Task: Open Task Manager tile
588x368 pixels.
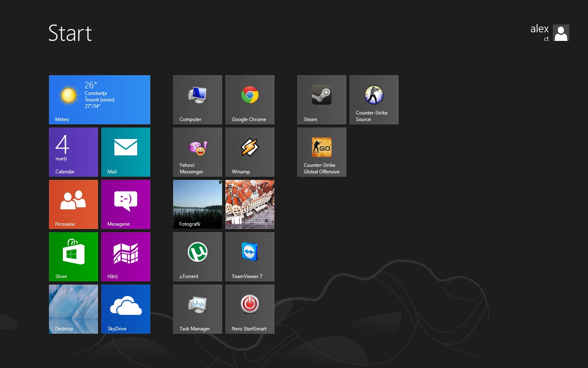Action: click(198, 309)
